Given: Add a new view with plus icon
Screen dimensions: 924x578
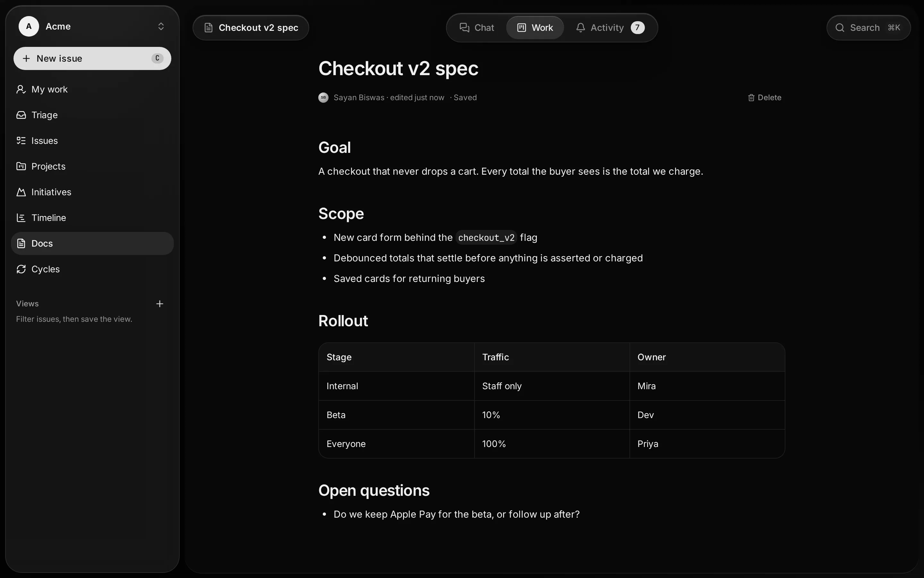Looking at the screenshot, I should point(159,304).
